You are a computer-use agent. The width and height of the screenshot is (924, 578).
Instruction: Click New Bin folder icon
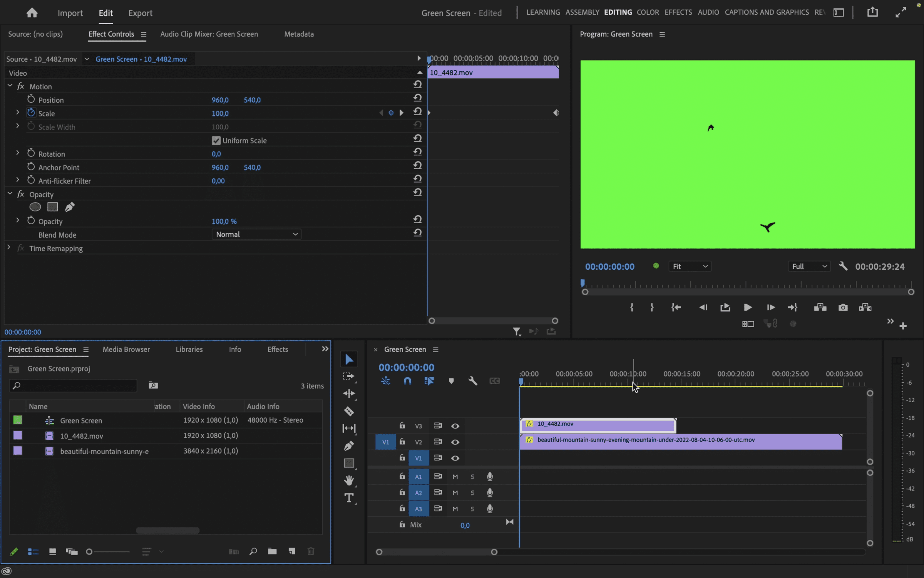tap(272, 551)
